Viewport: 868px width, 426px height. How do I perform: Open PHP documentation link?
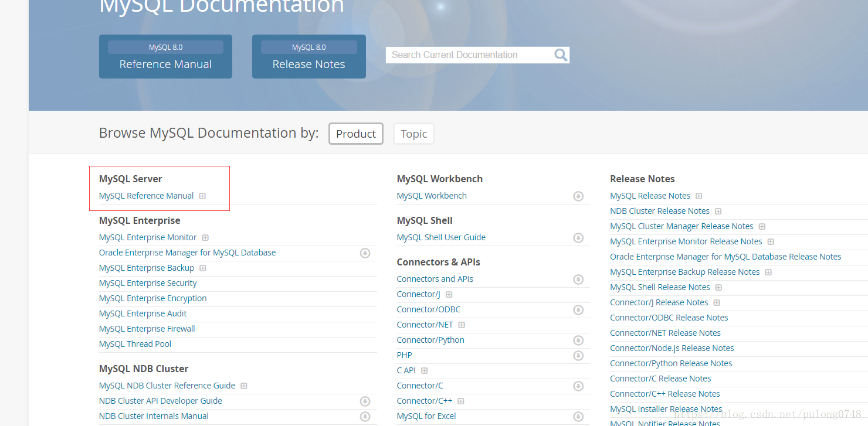pos(405,355)
